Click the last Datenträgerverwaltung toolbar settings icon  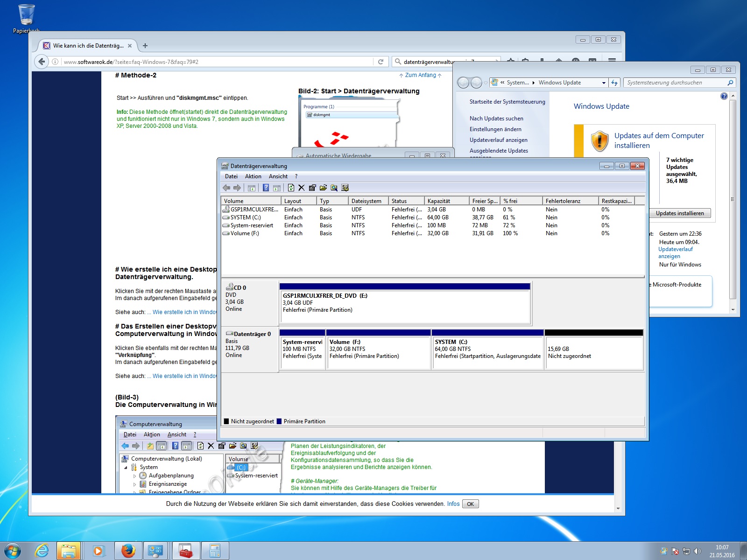coord(345,188)
